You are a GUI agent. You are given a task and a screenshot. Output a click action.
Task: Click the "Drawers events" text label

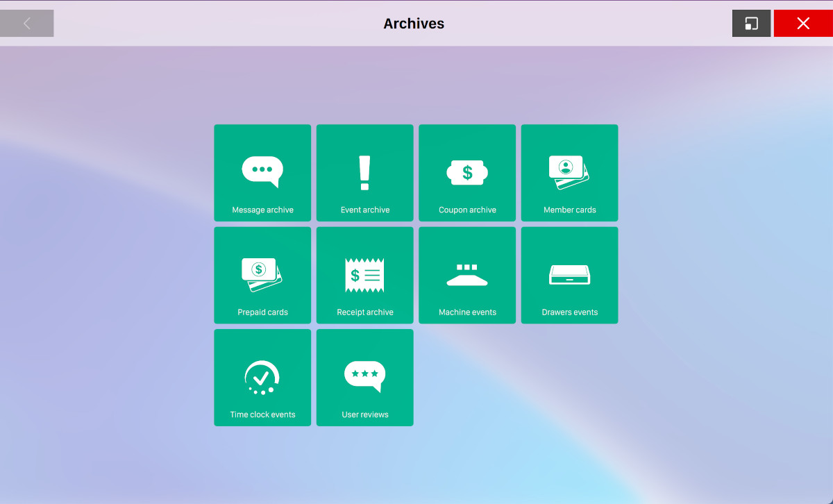(569, 312)
